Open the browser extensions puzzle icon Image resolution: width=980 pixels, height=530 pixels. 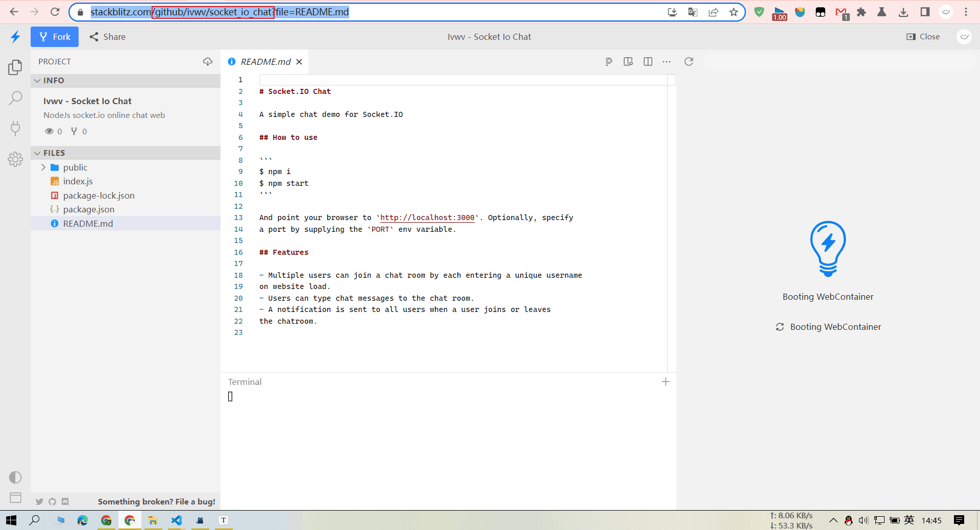[x=862, y=12]
